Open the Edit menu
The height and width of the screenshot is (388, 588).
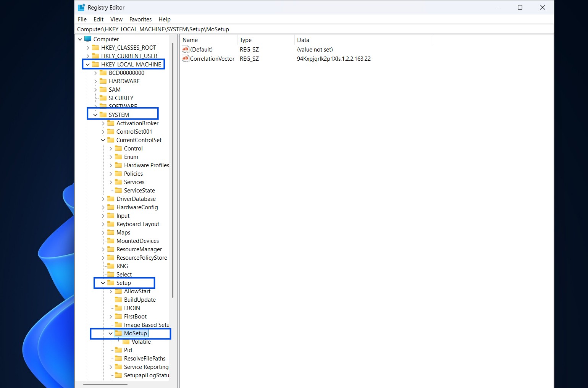click(x=99, y=19)
